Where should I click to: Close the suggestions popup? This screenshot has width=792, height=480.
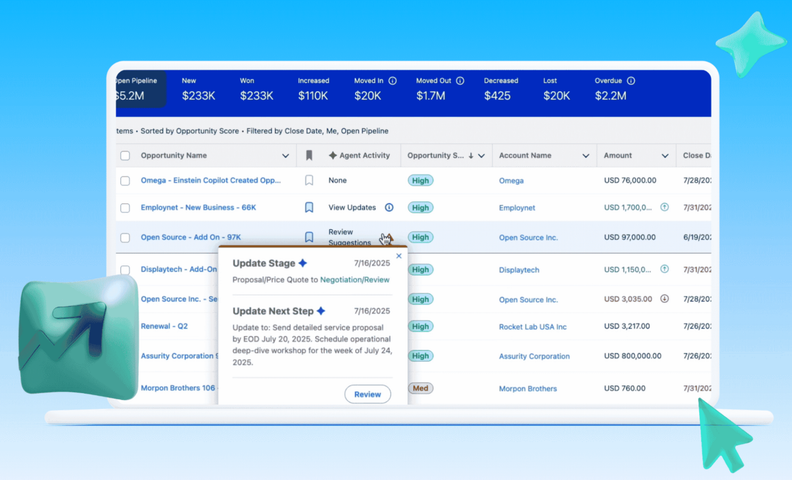pyautogui.click(x=399, y=256)
